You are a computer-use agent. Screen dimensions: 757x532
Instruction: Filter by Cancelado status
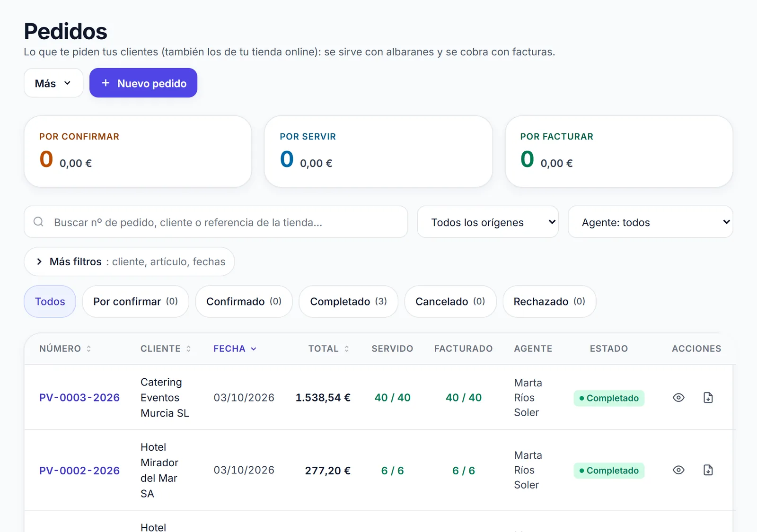point(450,301)
